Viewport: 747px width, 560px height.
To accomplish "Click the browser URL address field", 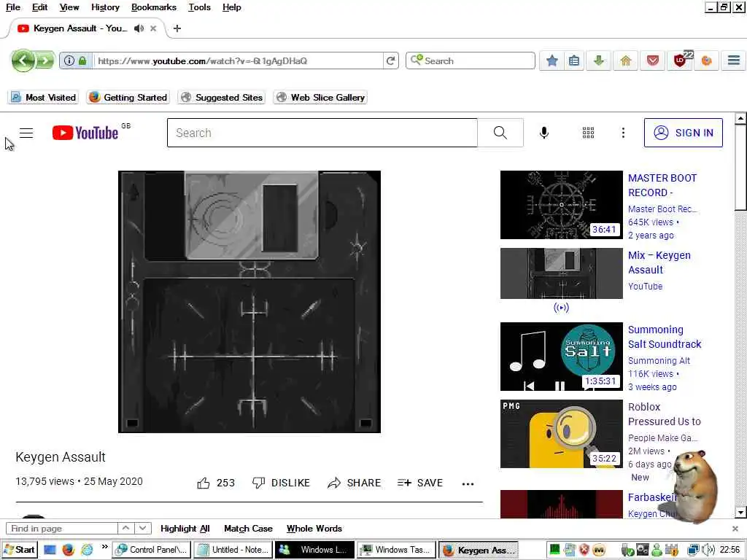I will pos(239,61).
